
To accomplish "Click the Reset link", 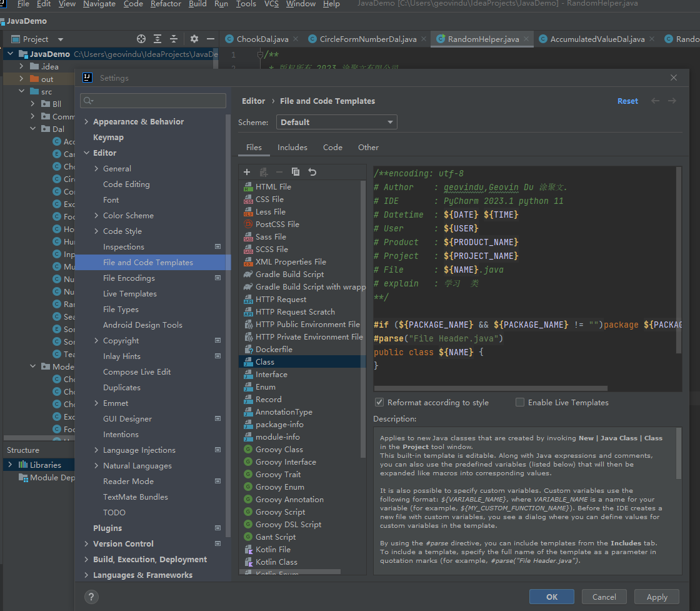I will (x=627, y=101).
